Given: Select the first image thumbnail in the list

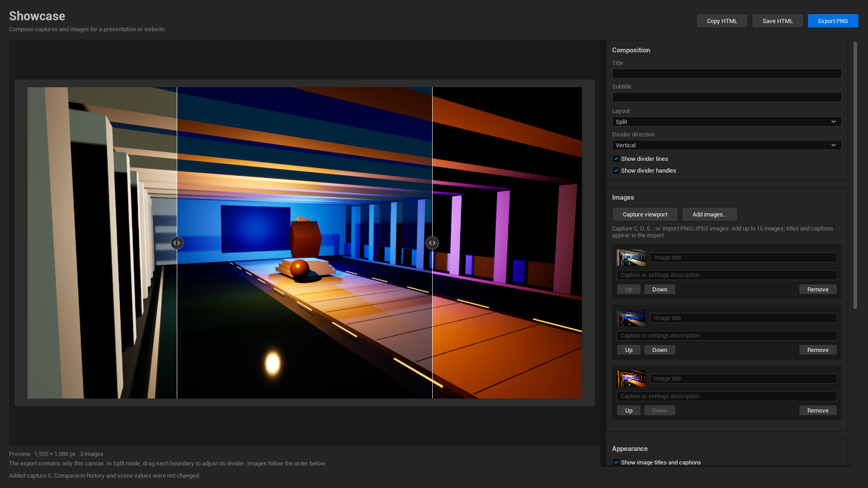Looking at the screenshot, I should tap(631, 258).
